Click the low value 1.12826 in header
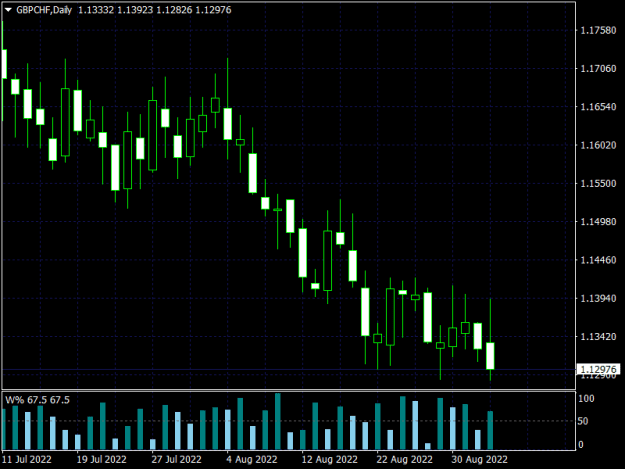 [174, 10]
